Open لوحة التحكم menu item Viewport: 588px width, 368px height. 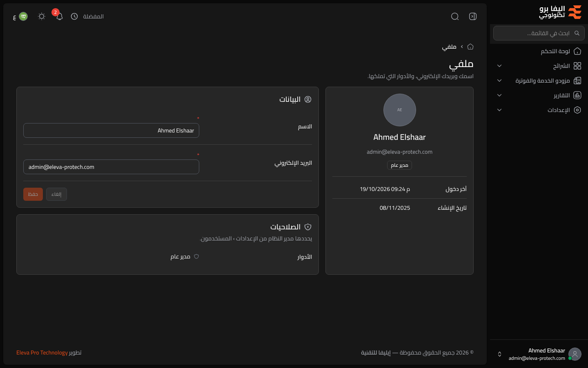[539, 51]
